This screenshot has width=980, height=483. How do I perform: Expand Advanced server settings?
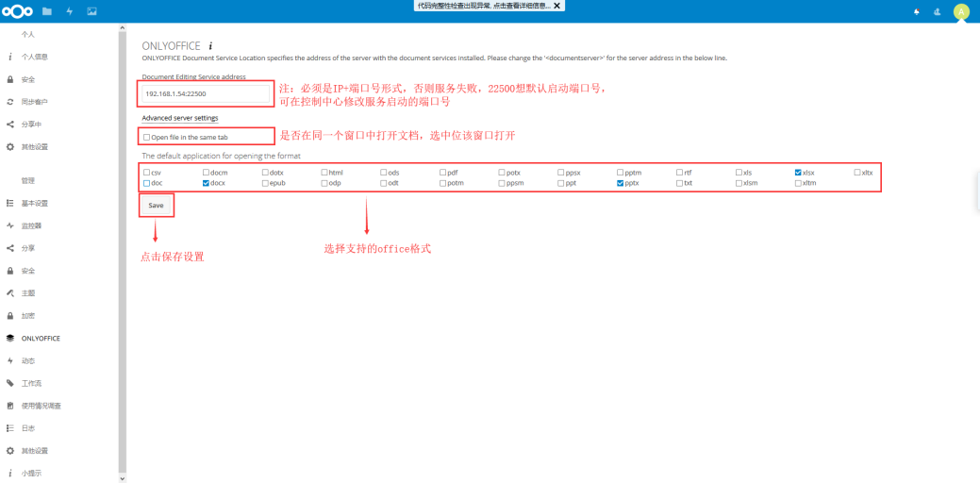coord(180,118)
